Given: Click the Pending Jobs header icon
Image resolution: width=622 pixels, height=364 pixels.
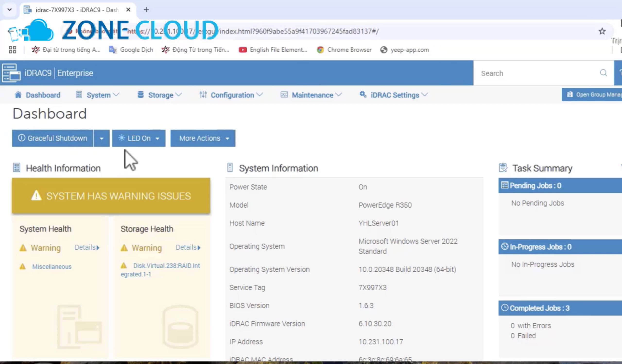Looking at the screenshot, I should click(x=504, y=185).
